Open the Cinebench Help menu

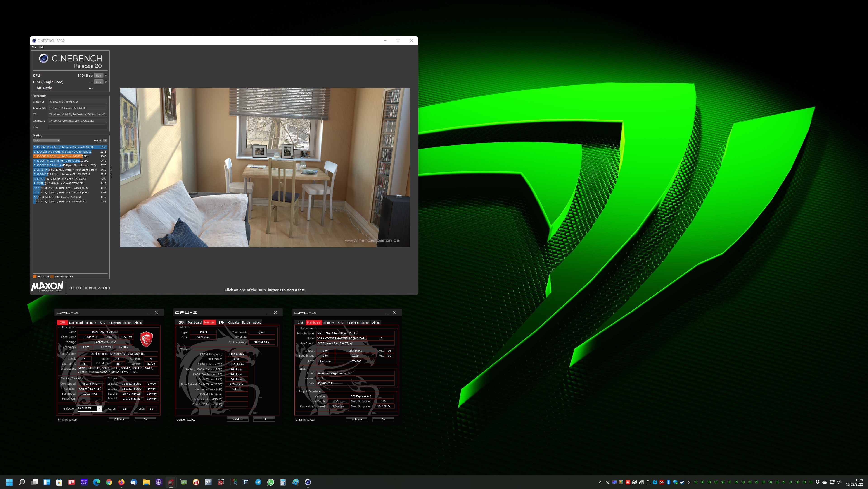[x=41, y=48]
